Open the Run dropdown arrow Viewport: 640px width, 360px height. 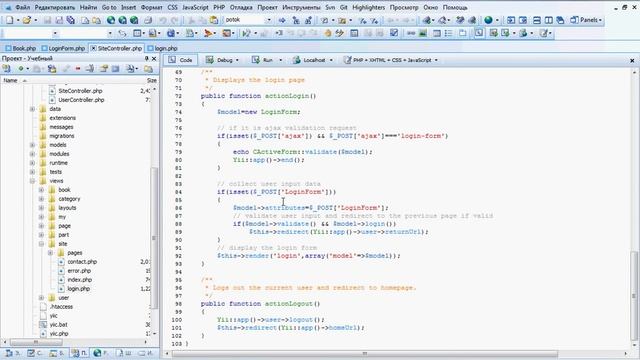[280, 60]
